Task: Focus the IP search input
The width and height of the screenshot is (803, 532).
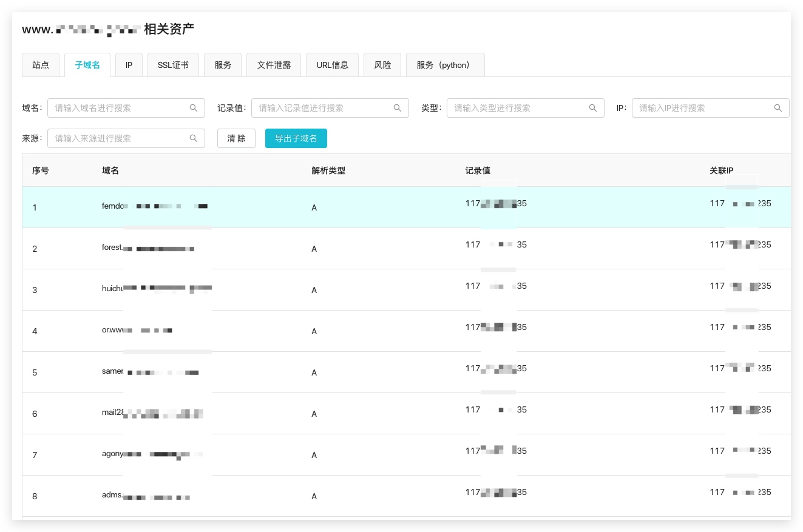Action: [711, 108]
